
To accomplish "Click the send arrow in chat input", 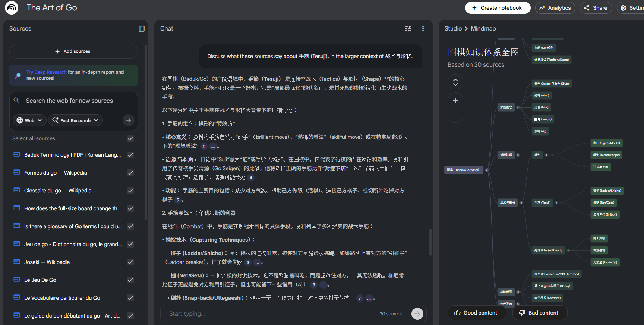I will click(417, 314).
